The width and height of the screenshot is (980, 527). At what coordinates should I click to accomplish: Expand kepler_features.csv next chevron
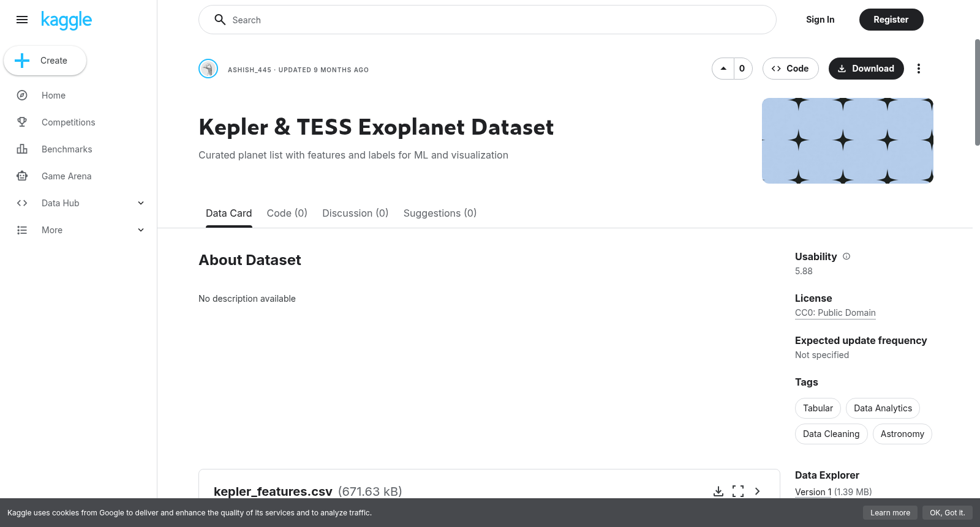point(758,491)
